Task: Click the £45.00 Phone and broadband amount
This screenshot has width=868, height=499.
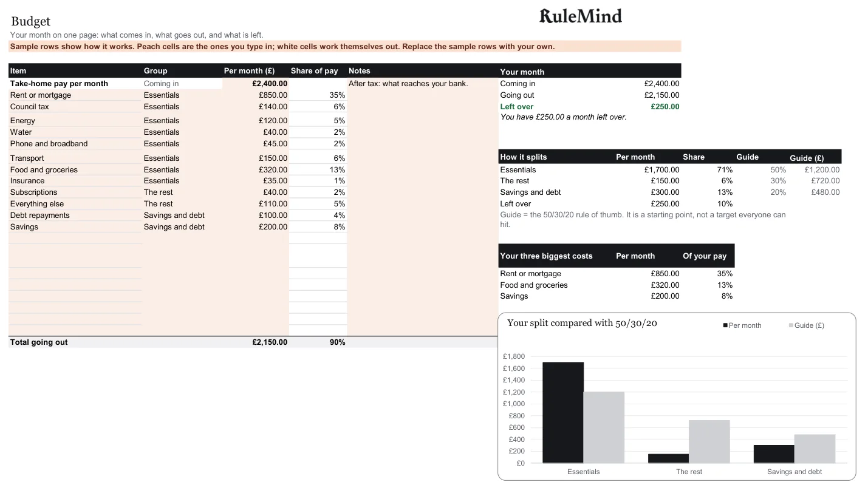Action: [x=275, y=144]
